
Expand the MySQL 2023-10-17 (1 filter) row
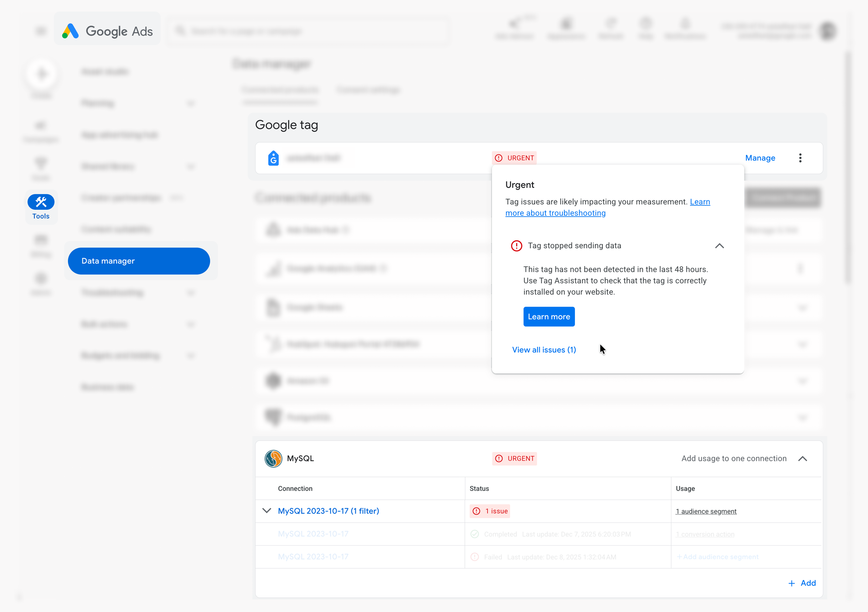[x=266, y=511]
